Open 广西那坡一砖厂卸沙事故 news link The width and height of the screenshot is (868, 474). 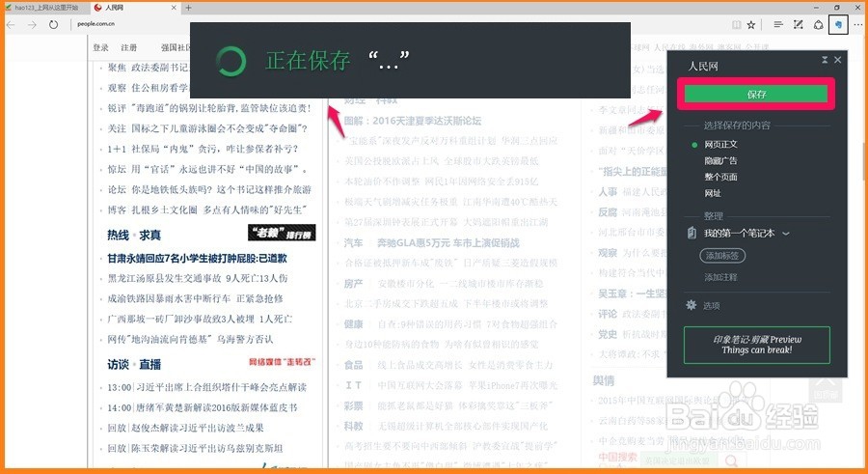point(200,319)
